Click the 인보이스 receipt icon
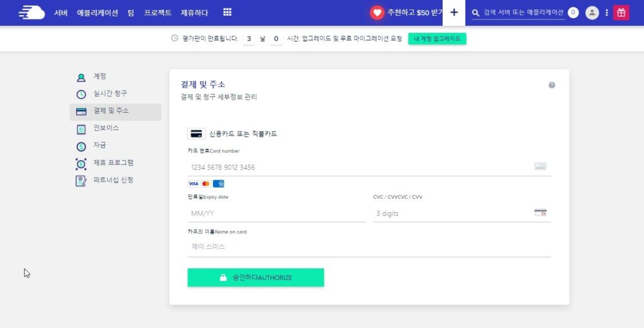The image size is (644, 328). coord(81,129)
